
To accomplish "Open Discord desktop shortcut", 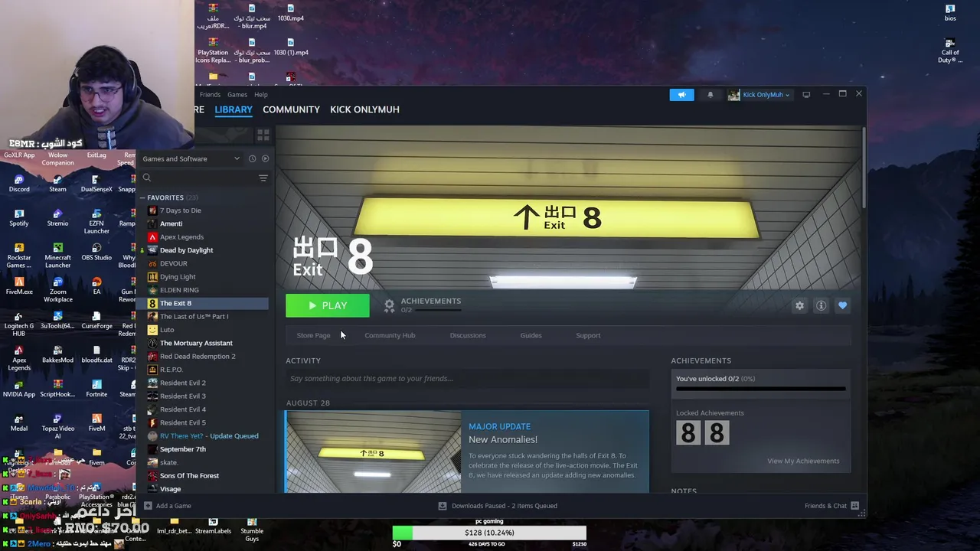I will pyautogui.click(x=19, y=183).
